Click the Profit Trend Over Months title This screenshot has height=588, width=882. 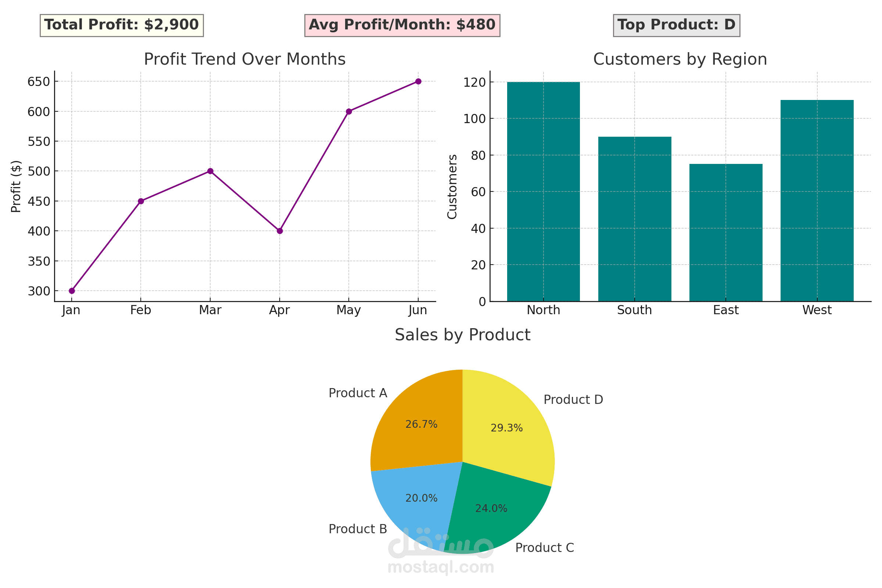[x=244, y=59]
